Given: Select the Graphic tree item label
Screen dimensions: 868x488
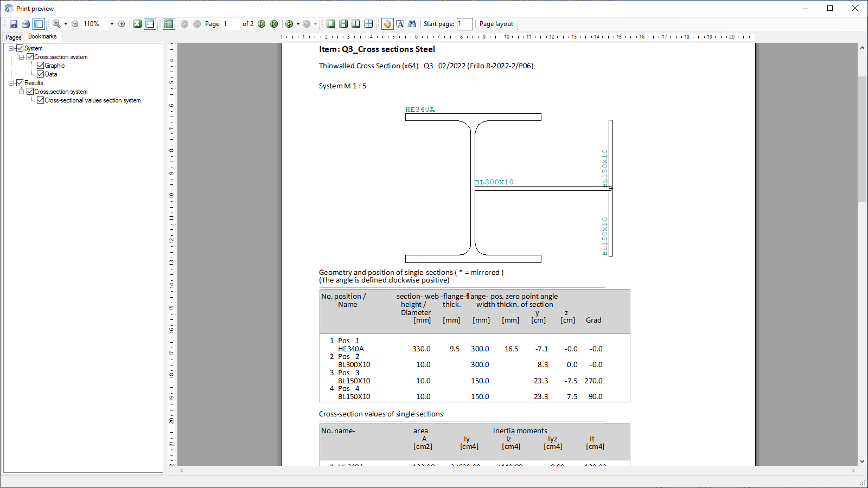Looking at the screenshot, I should point(55,66).
